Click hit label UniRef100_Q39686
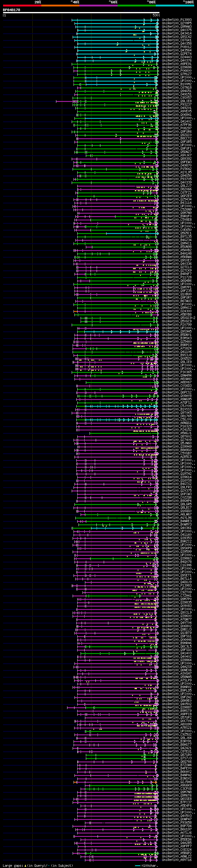Viewport: 197px width, 868px height. [176, 67]
